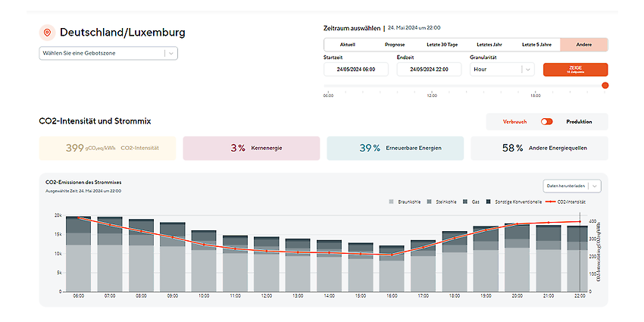The width and height of the screenshot is (644, 322).
Task: Select the Letzte 30 Tage tab
Action: tap(442, 45)
